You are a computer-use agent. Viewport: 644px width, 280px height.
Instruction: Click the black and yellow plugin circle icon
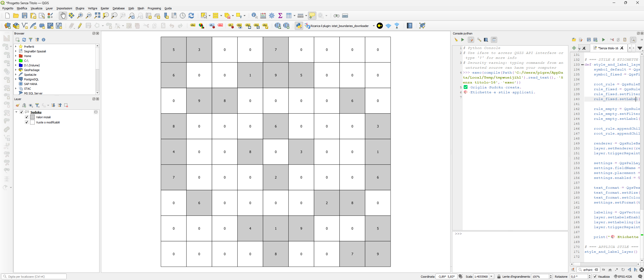tap(380, 26)
